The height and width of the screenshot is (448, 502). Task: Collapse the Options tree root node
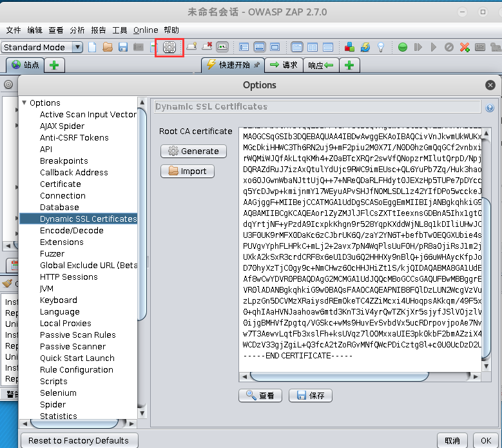tap(24, 102)
